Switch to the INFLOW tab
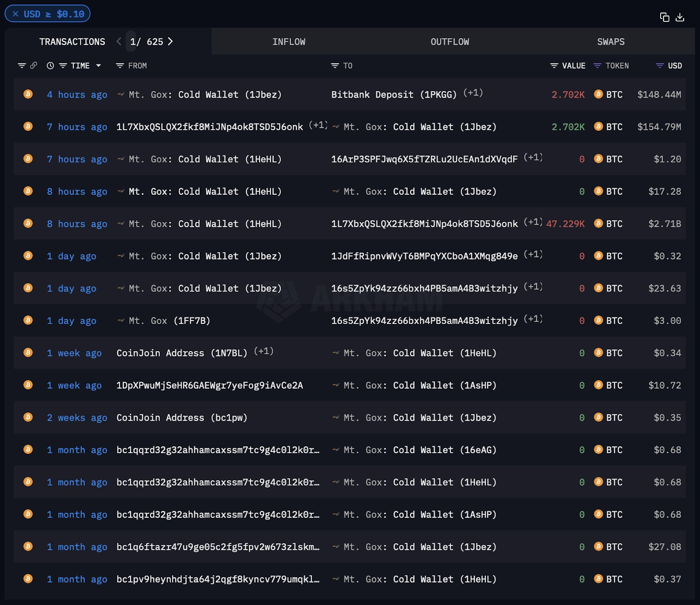 tap(289, 42)
